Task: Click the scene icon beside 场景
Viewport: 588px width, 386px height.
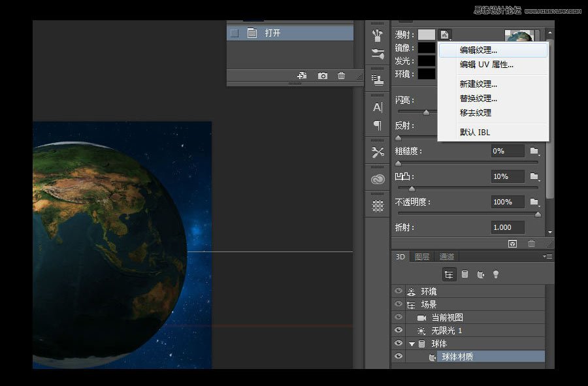Action: [411, 304]
